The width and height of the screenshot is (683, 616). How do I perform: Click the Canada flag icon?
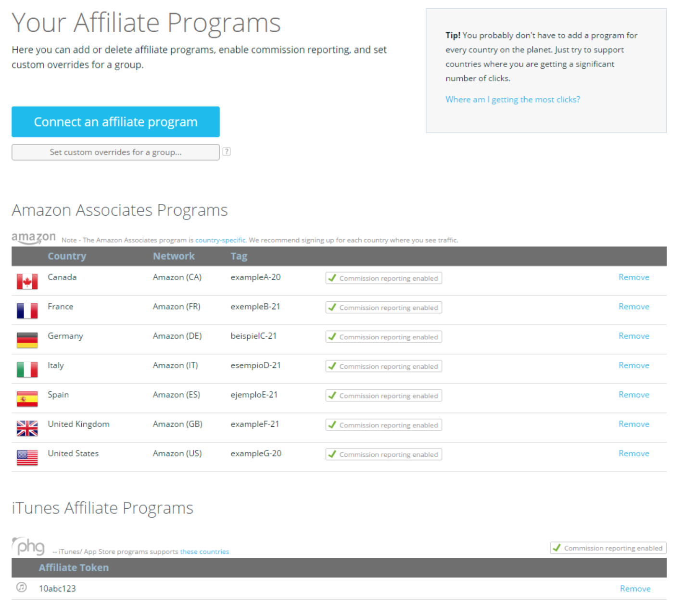point(27,282)
